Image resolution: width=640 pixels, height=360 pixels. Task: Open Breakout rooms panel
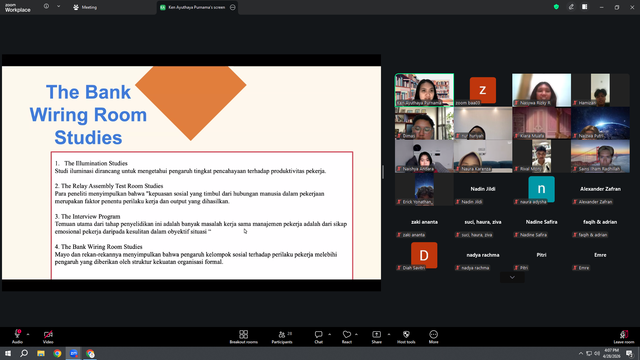[x=244, y=337]
